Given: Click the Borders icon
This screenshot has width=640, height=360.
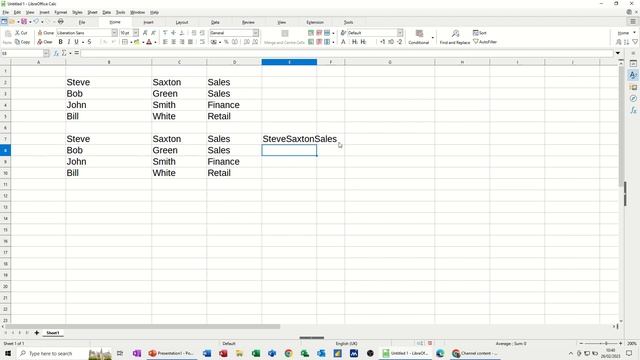Looking at the screenshot, I should [125, 42].
